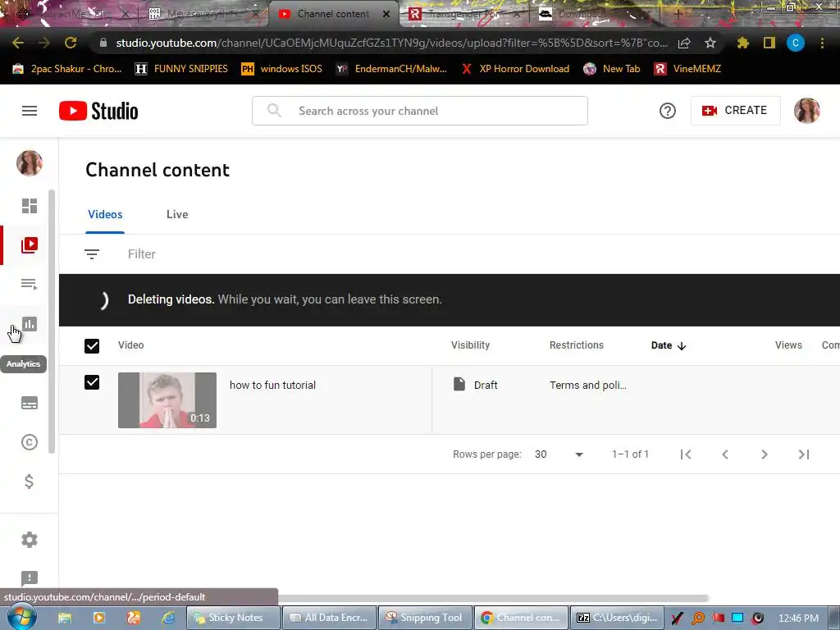Image resolution: width=840 pixels, height=630 pixels.
Task: Switch to the Live tab
Action: click(177, 214)
